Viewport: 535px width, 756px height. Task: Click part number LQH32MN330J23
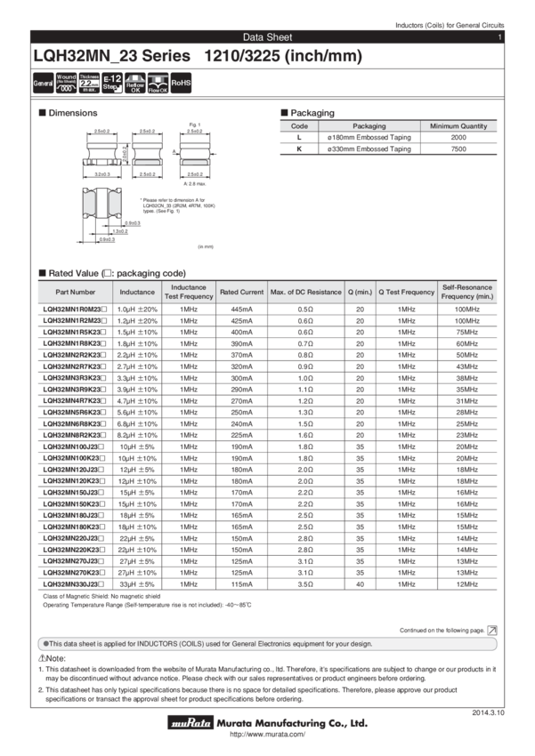(x=74, y=584)
